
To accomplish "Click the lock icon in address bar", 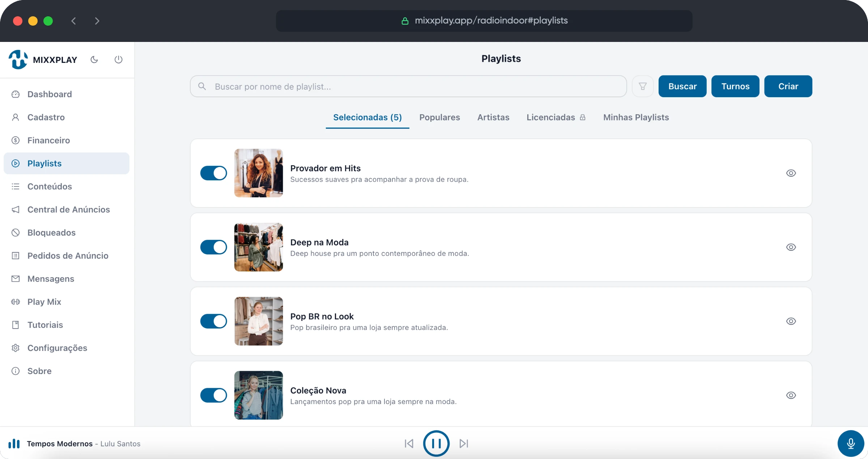I will click(405, 21).
